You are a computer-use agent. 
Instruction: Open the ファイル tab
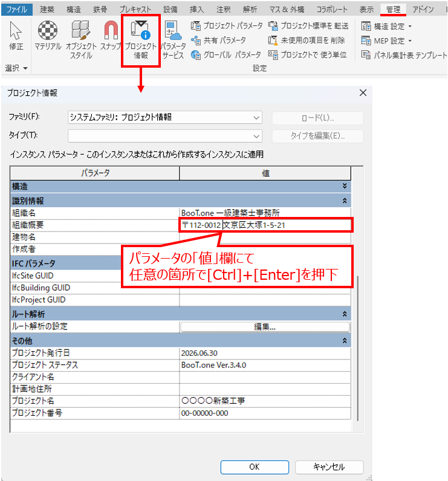click(x=16, y=10)
